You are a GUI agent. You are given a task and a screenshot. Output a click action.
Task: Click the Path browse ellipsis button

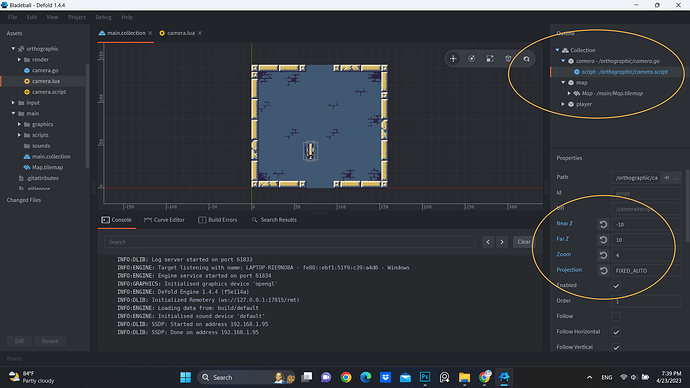(676, 178)
